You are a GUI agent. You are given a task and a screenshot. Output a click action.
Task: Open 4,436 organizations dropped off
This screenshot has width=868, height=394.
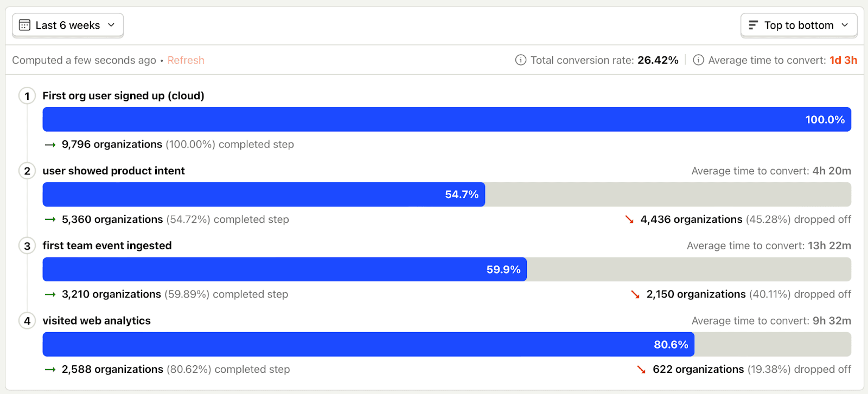click(691, 219)
